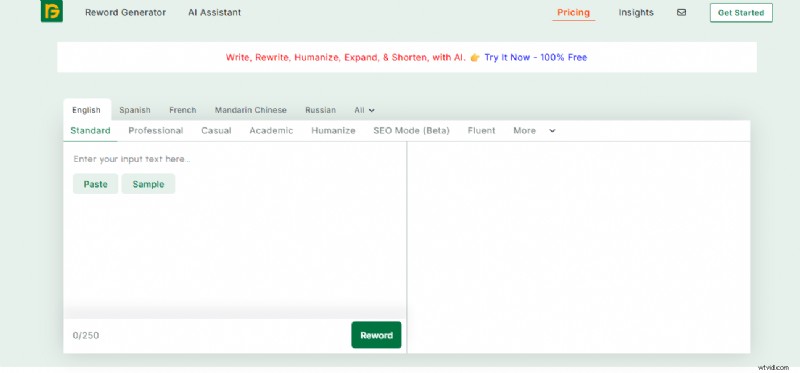Viewport: 800px width, 373px height.
Task: Select the Academic mode tab
Action: click(271, 131)
